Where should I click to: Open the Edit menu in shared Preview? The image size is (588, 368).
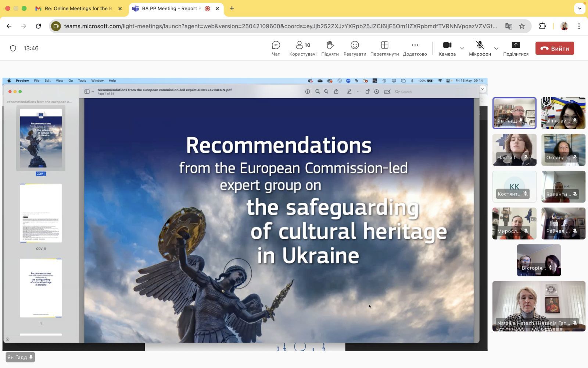(x=48, y=81)
